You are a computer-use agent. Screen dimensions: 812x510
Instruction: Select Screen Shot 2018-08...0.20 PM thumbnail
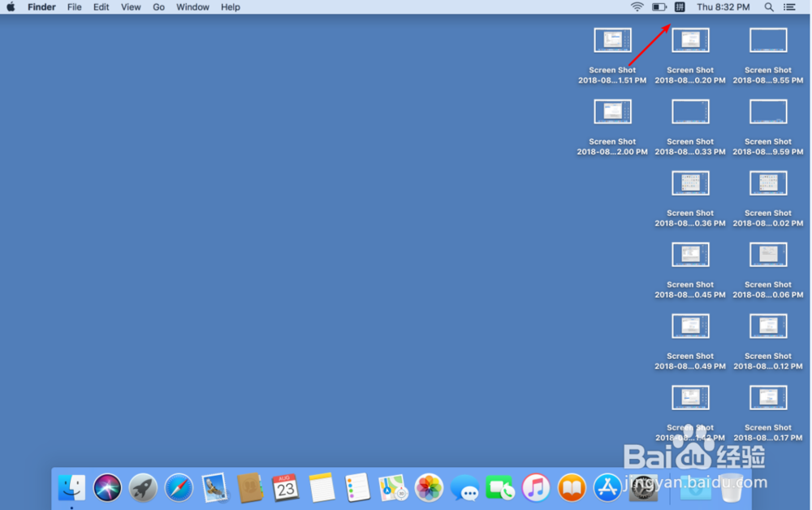click(690, 41)
